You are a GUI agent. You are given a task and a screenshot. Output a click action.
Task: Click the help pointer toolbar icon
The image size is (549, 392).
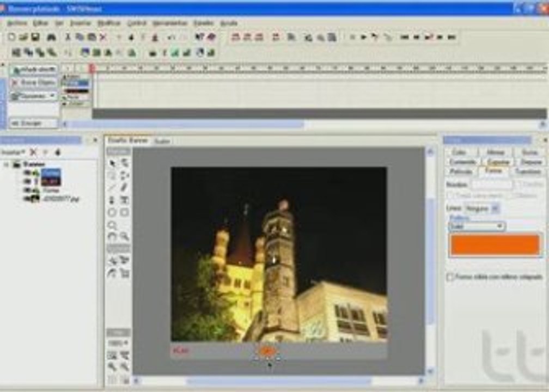pyautogui.click(x=200, y=37)
